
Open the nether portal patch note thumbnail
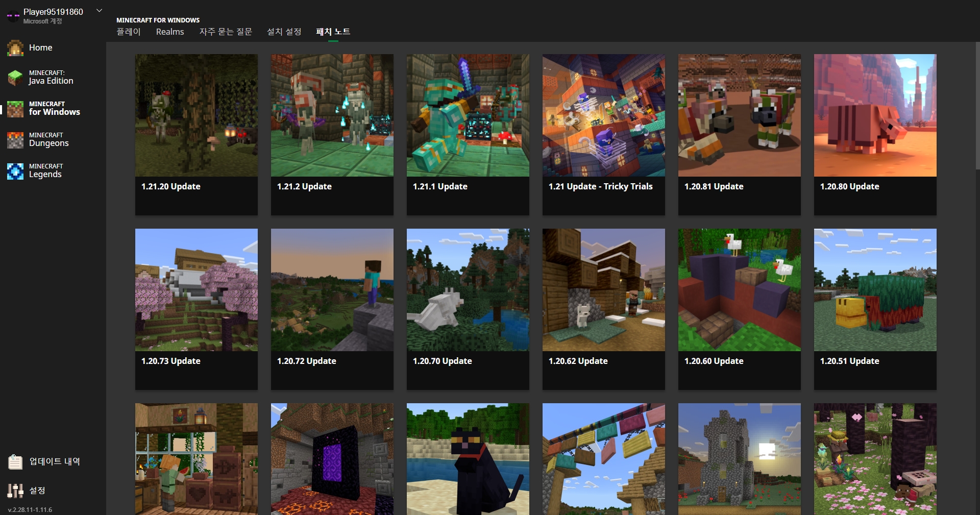[x=332, y=459]
